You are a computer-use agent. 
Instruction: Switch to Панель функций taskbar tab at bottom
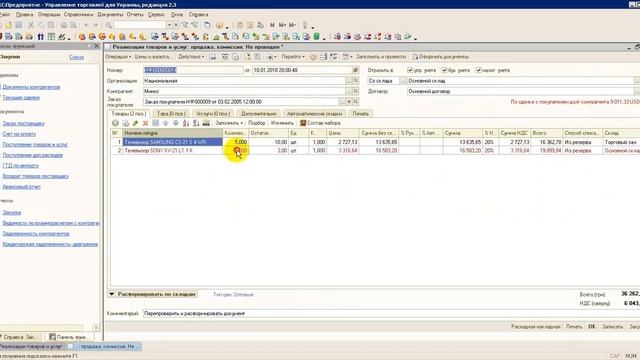click(x=69, y=337)
